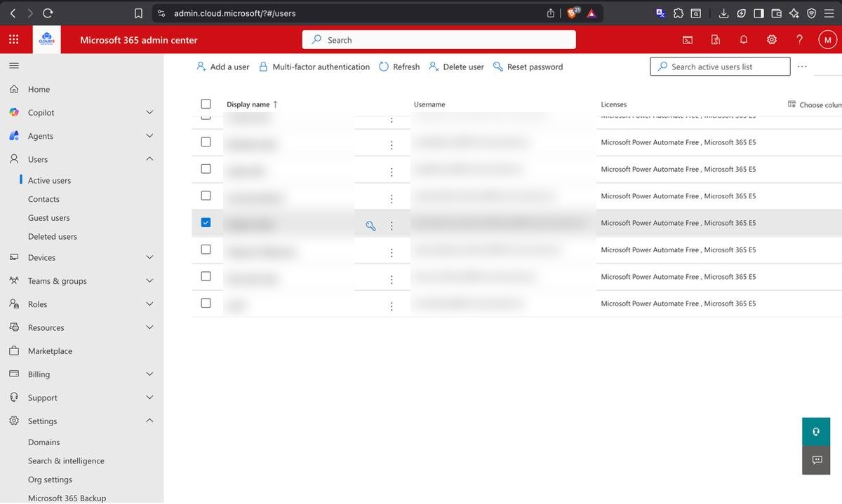The height and width of the screenshot is (504, 842).
Task: Open help question mark icon
Action: pos(799,40)
